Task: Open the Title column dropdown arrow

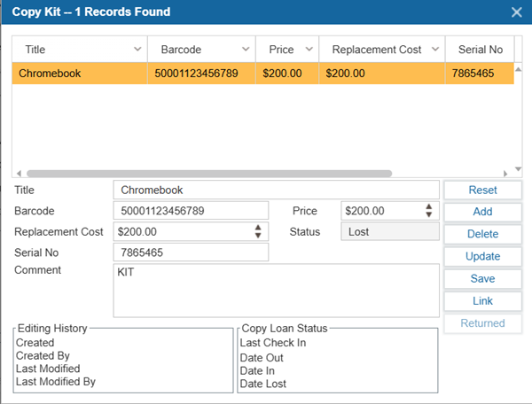Action: pyautogui.click(x=137, y=50)
